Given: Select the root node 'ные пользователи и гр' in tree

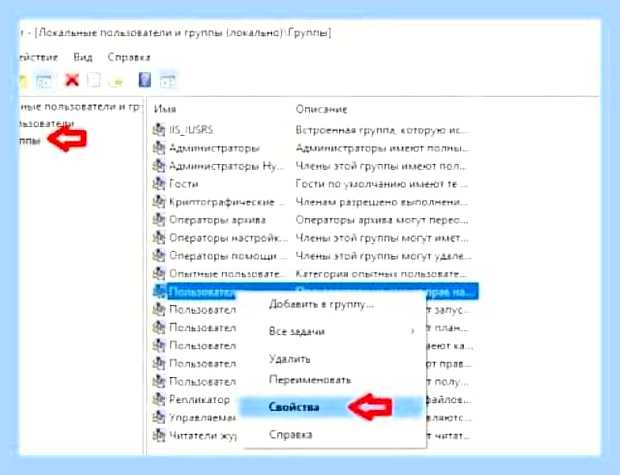Looking at the screenshot, I should [80, 107].
